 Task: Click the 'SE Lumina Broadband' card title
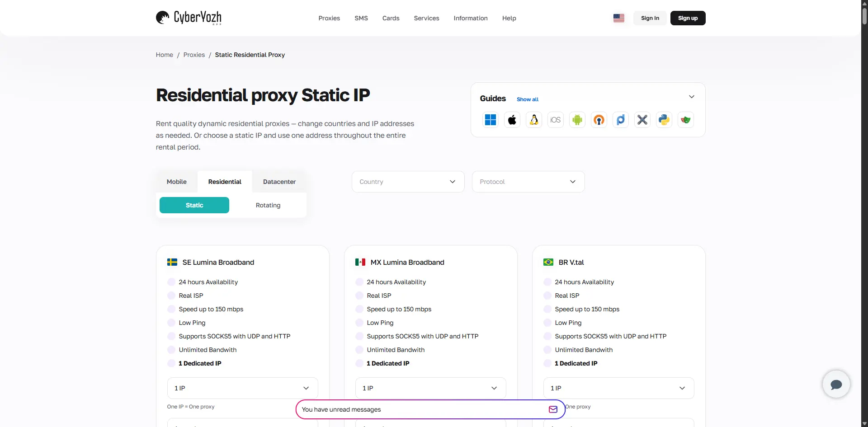click(218, 262)
